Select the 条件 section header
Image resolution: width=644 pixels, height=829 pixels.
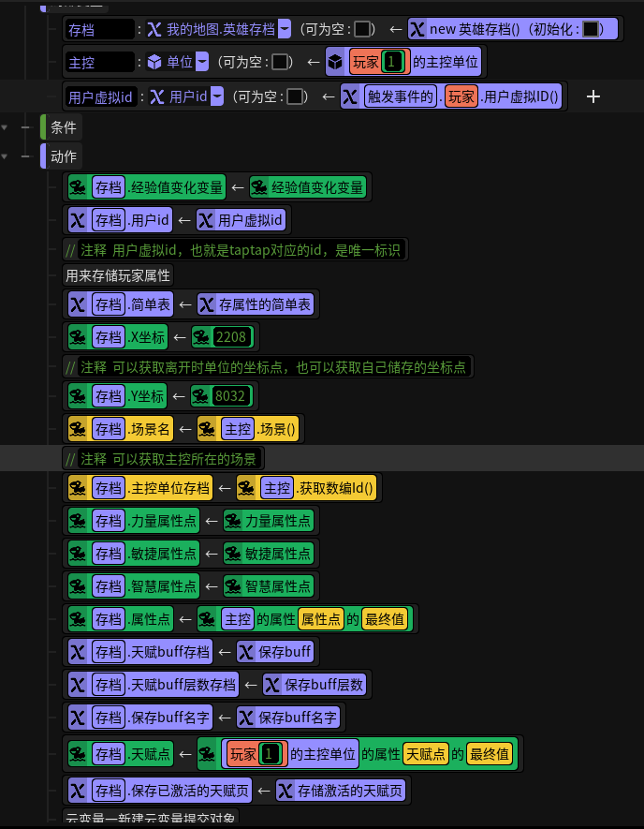coord(64,127)
